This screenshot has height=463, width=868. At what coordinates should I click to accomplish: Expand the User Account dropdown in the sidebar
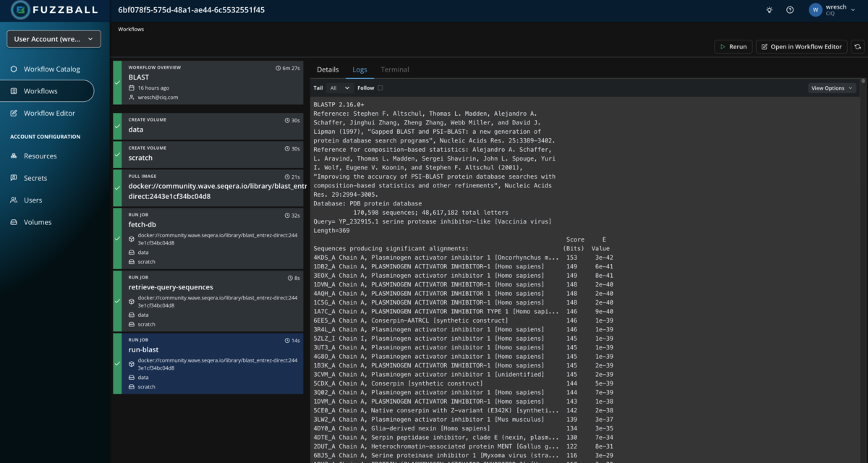point(54,38)
